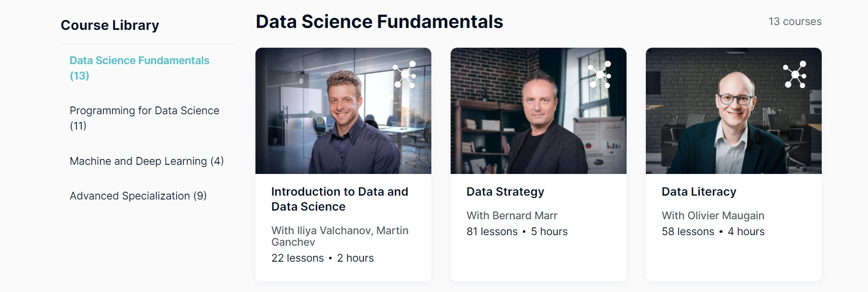
Task: Open the Data Literacy course title
Action: pos(699,192)
